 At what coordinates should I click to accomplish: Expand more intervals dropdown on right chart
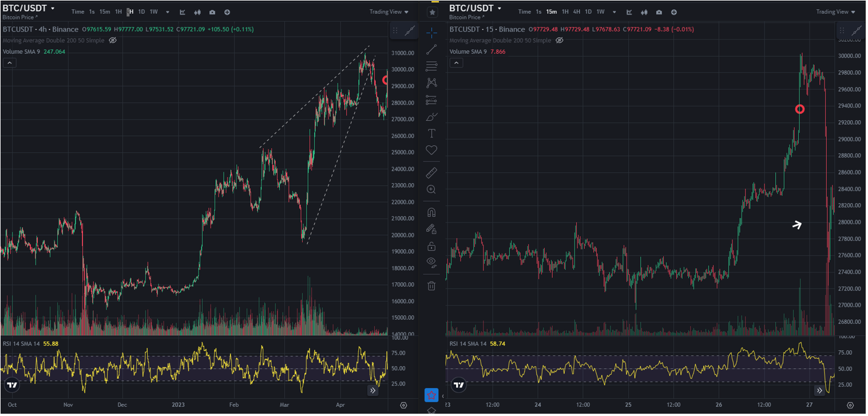tap(615, 12)
